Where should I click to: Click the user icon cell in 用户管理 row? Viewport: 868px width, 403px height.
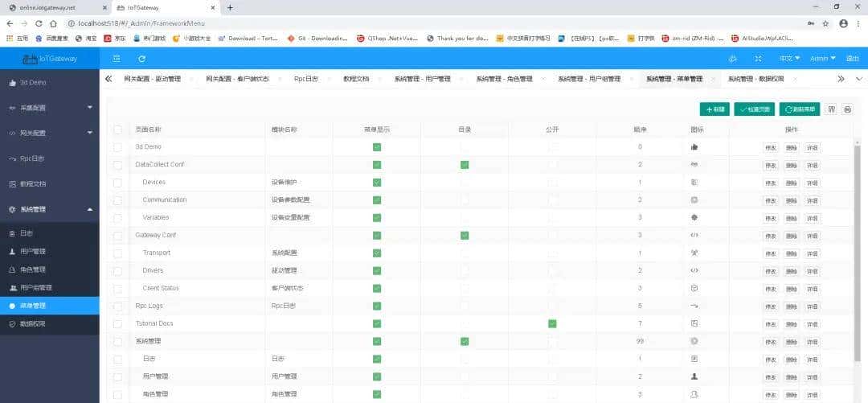pyautogui.click(x=694, y=376)
